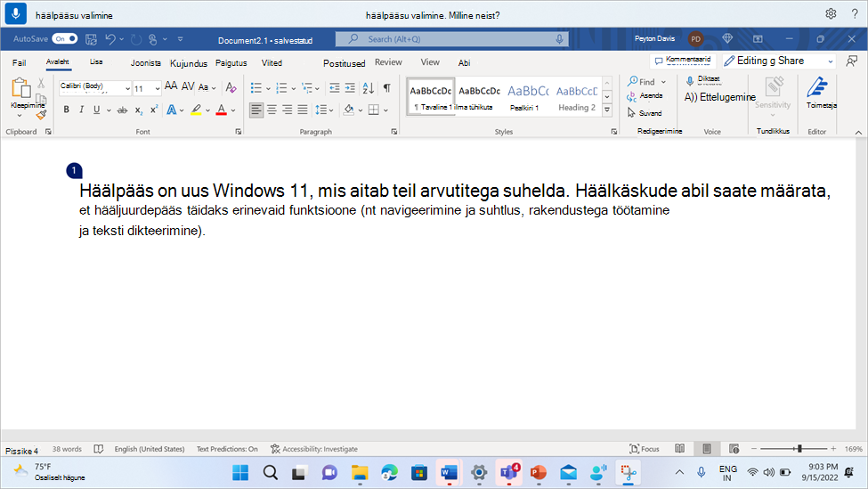This screenshot has width=868, height=489.
Task: Click in the Search (Alt+Q) box
Action: [x=451, y=39]
